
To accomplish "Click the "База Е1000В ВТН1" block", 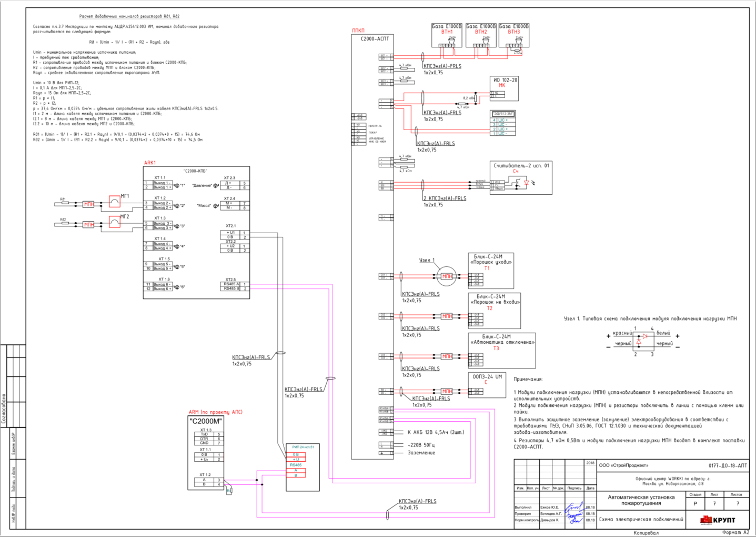I will pos(447,35).
